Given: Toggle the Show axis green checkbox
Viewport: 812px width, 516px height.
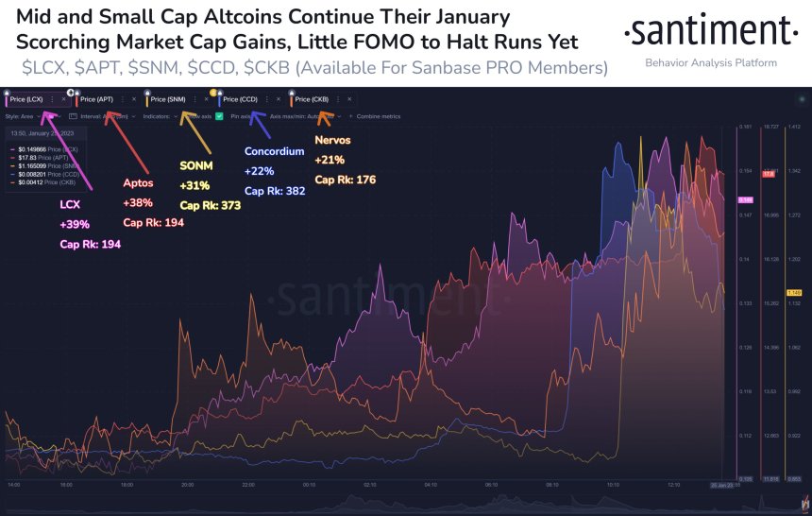Looking at the screenshot, I should [219, 116].
